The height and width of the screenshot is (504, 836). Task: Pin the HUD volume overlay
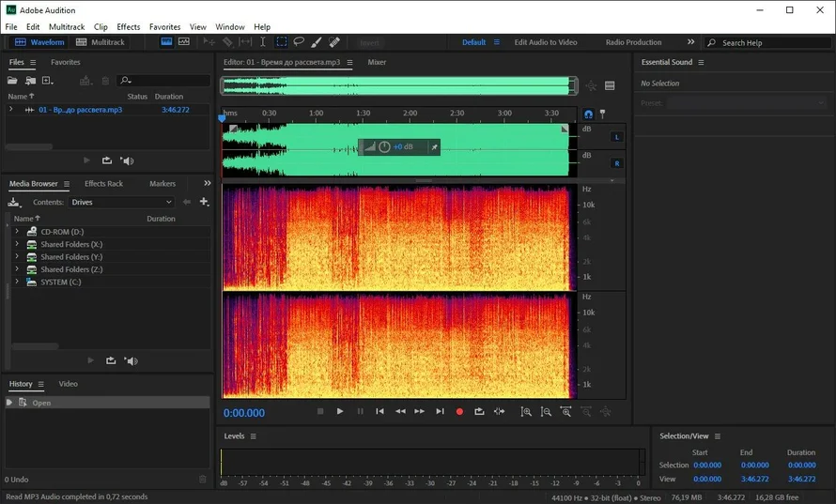[x=435, y=147]
